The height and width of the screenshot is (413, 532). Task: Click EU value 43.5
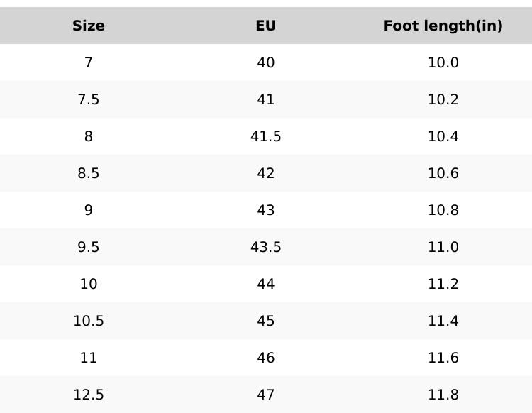266,247
